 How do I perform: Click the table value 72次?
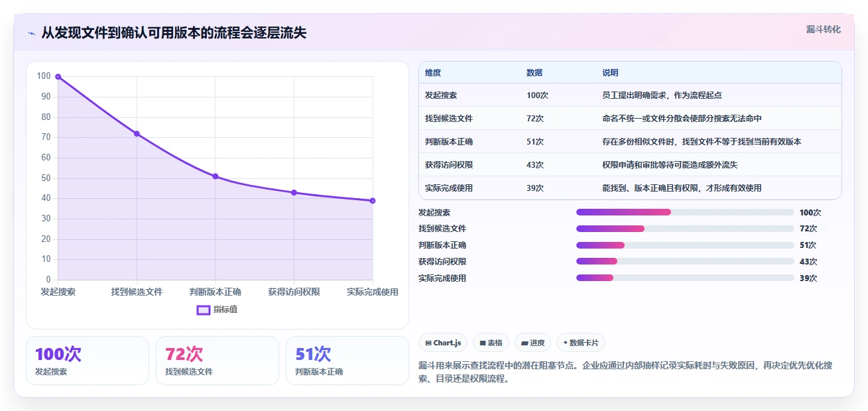point(535,119)
